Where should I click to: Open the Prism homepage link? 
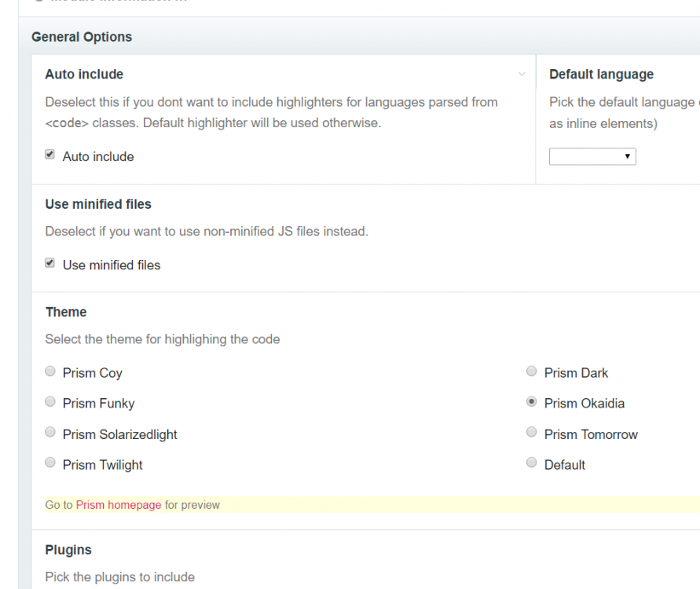point(119,505)
